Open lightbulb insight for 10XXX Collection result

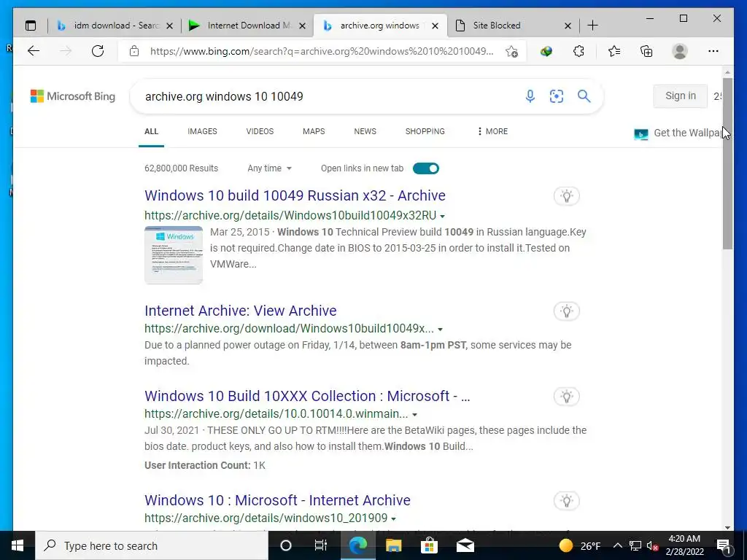tap(566, 396)
